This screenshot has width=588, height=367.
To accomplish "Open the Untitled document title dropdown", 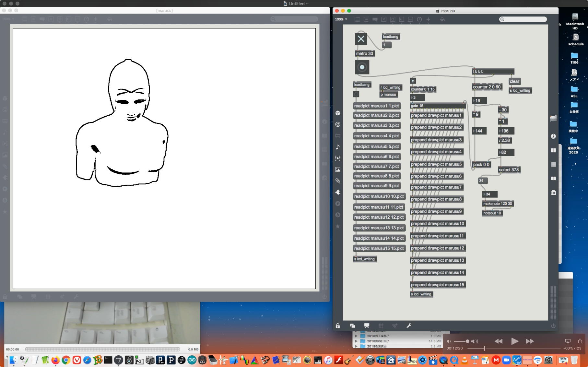I will pos(307,4).
